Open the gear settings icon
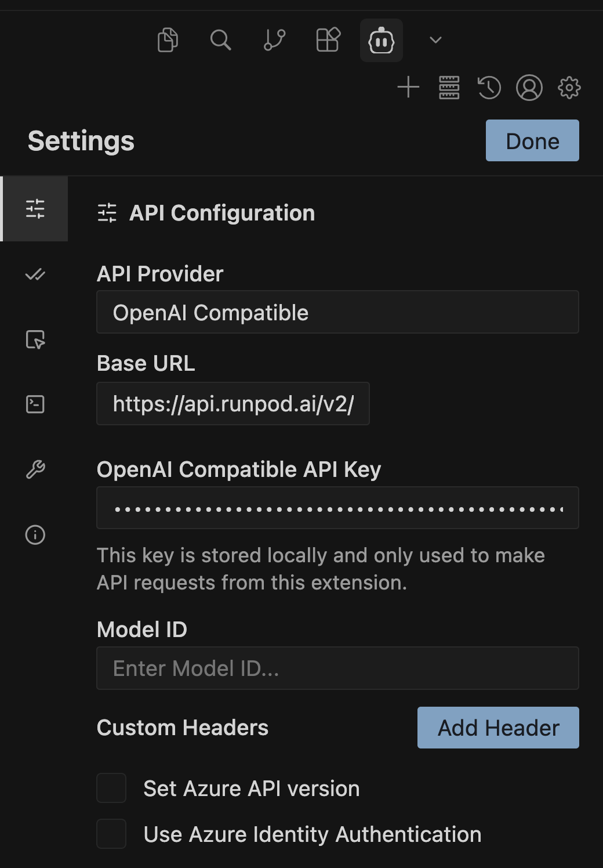 (569, 88)
